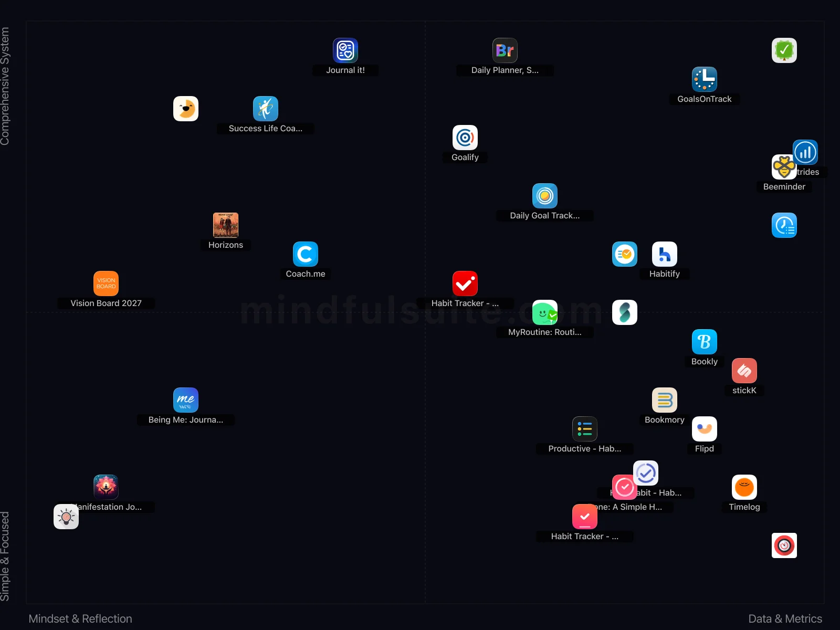
Task: Click the Bookmory icon
Action: [x=664, y=400]
